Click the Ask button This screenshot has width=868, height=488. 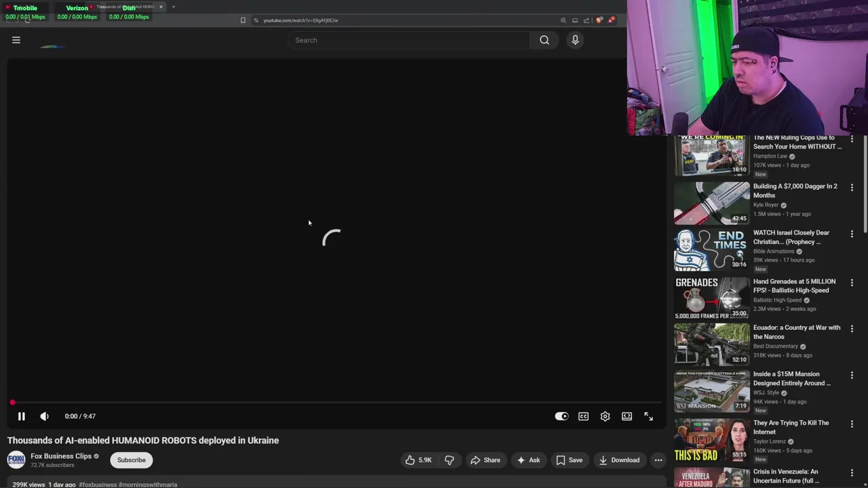[528, 460]
